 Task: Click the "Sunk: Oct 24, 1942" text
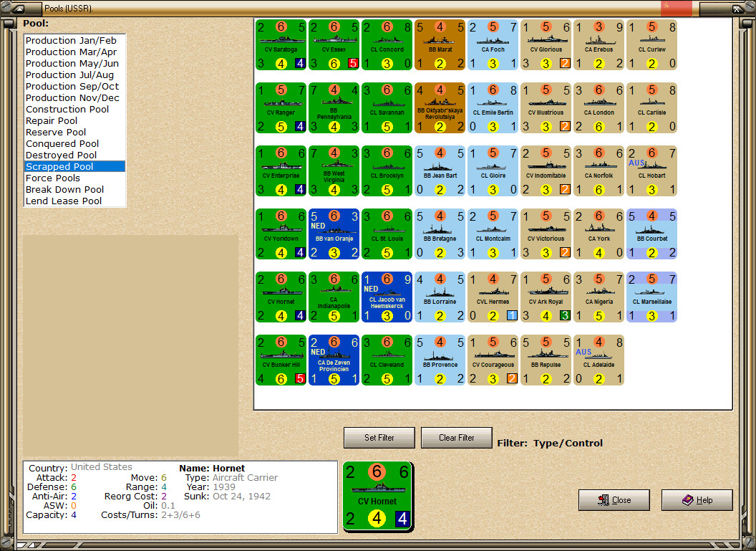(x=227, y=497)
